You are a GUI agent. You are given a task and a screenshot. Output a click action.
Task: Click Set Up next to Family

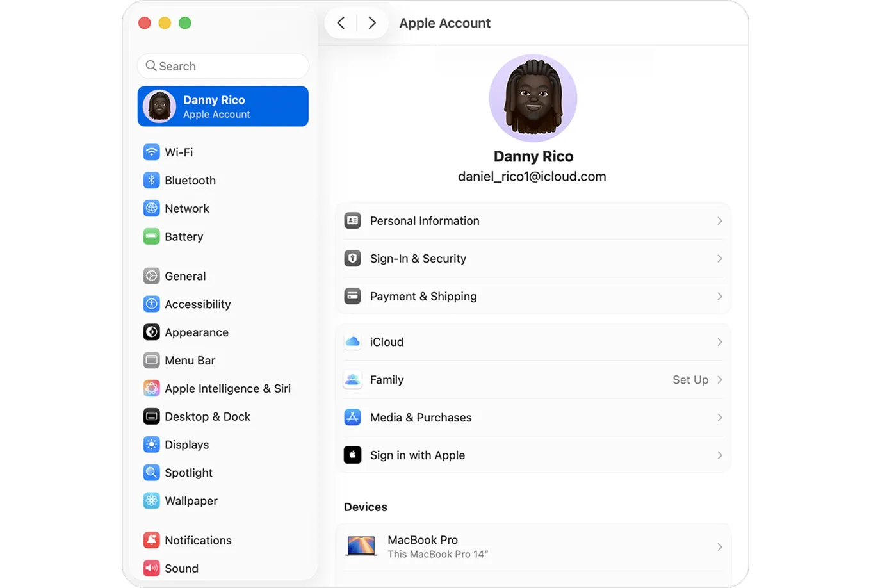click(x=690, y=379)
